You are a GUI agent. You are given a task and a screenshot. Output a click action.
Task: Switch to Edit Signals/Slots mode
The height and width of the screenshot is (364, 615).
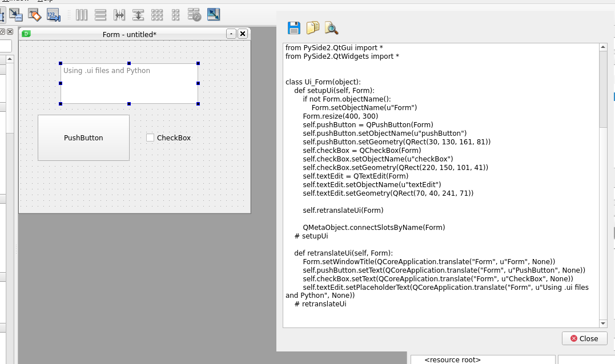(15, 15)
